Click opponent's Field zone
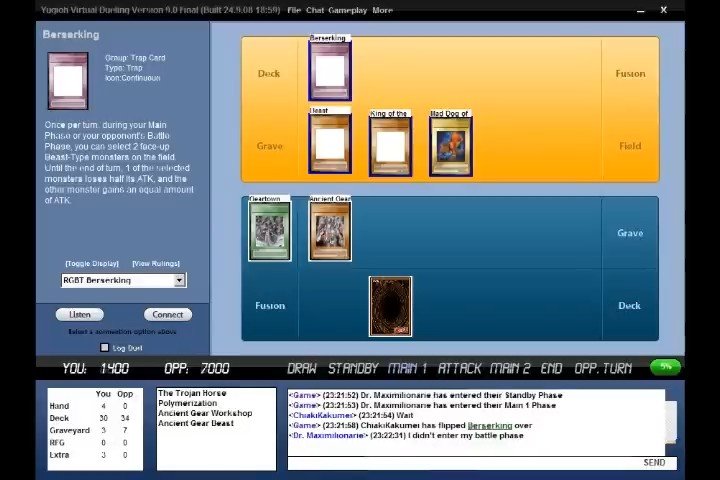The image size is (720, 480). [x=630, y=146]
